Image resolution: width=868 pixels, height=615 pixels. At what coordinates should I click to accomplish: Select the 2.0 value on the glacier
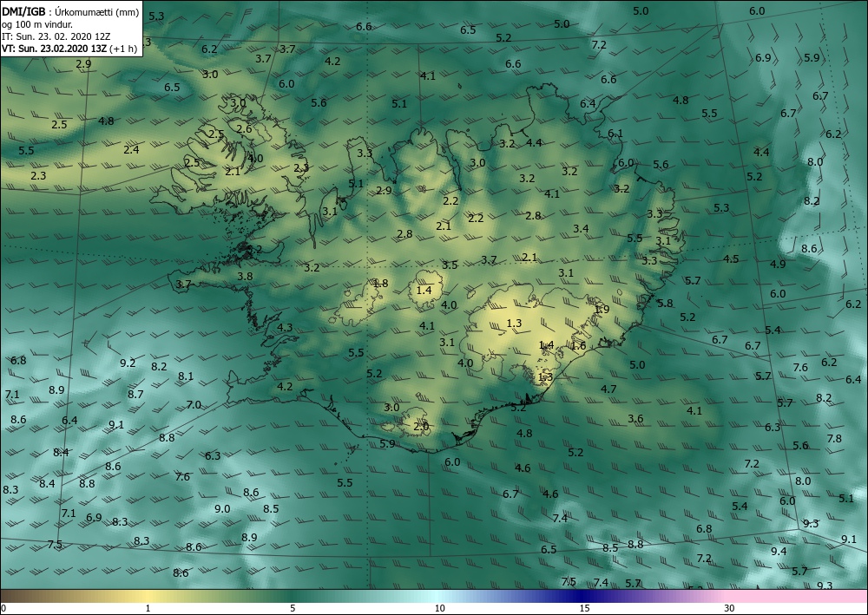click(x=421, y=427)
